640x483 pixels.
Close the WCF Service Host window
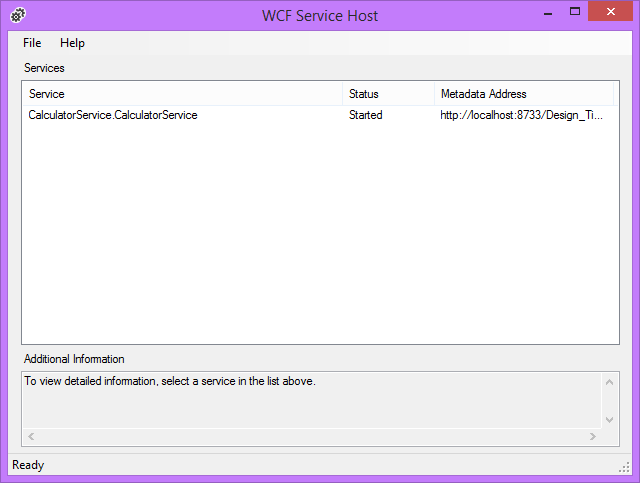pos(611,12)
